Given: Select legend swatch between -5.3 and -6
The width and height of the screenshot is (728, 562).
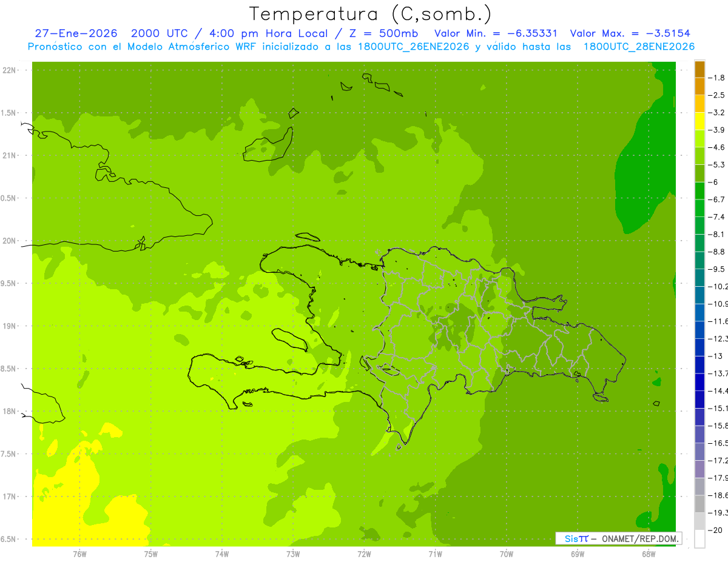Looking at the screenshot, I should (699, 173).
